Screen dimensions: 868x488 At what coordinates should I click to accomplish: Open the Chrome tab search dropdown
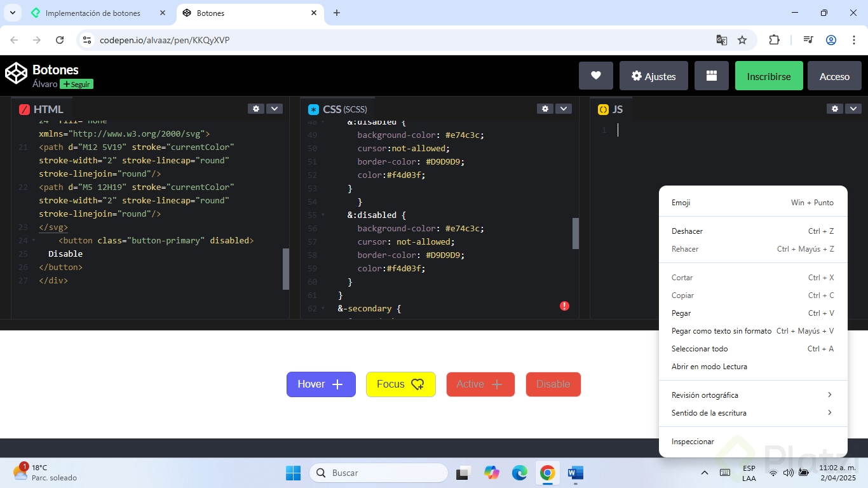[13, 13]
